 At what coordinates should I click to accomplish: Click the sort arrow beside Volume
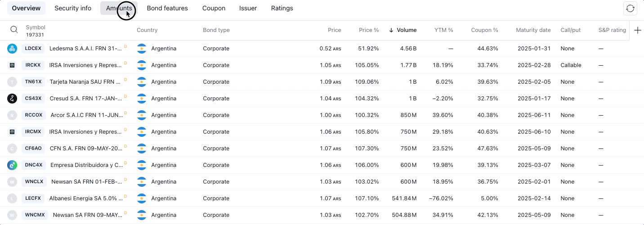391,30
